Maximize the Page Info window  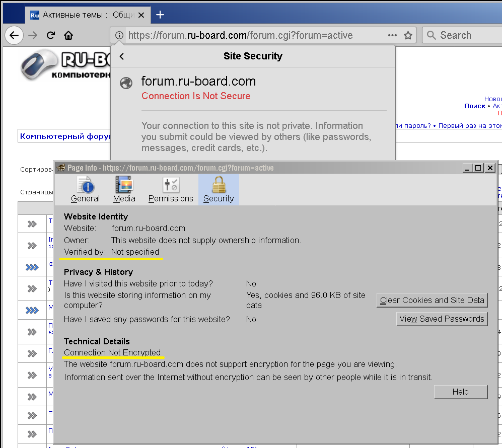[478, 168]
